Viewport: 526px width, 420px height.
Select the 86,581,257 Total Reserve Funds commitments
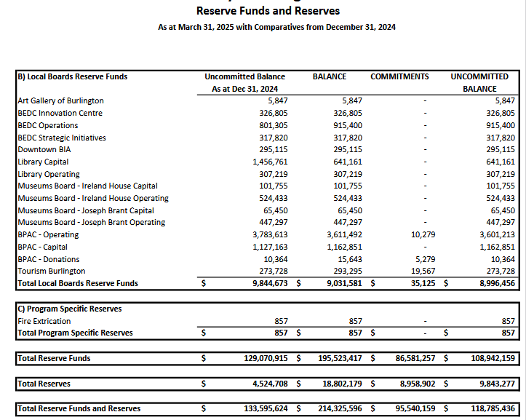415,358
